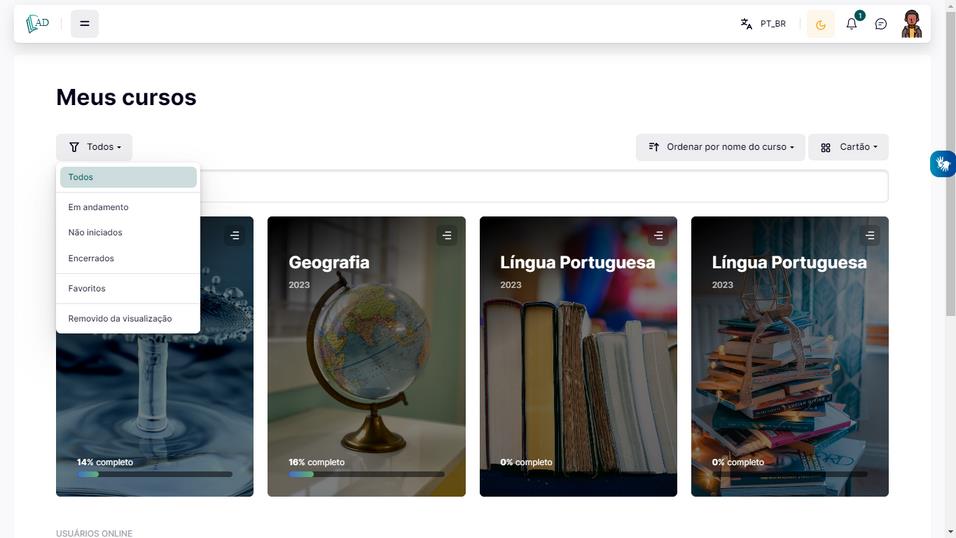Click the Libras accessibility hand icon
Image resolution: width=956 pixels, height=538 pixels.
tap(943, 163)
